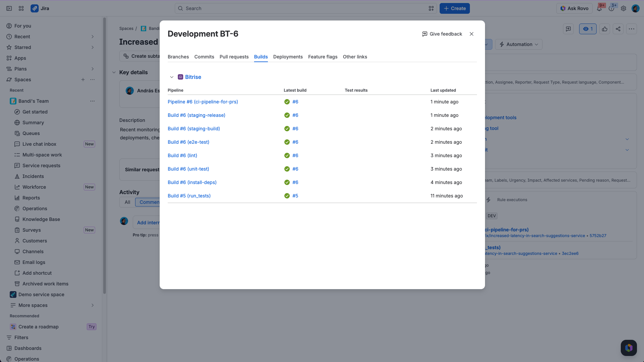This screenshot has width=644, height=362.
Task: Open the Incidents item
Action: coord(33,176)
